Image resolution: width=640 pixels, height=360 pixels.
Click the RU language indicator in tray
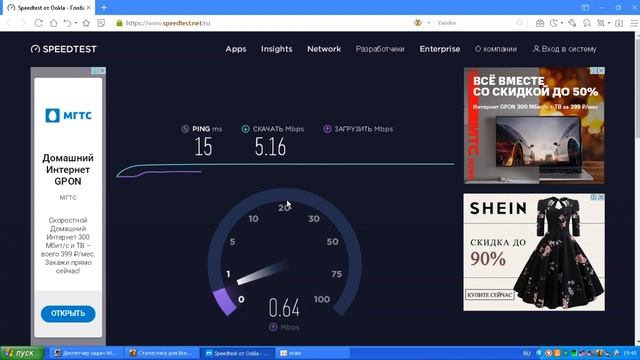[527, 353]
